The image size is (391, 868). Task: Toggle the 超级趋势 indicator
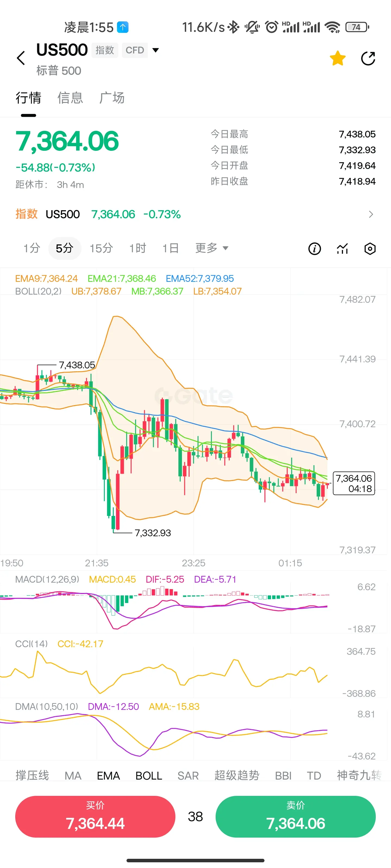coord(237,775)
